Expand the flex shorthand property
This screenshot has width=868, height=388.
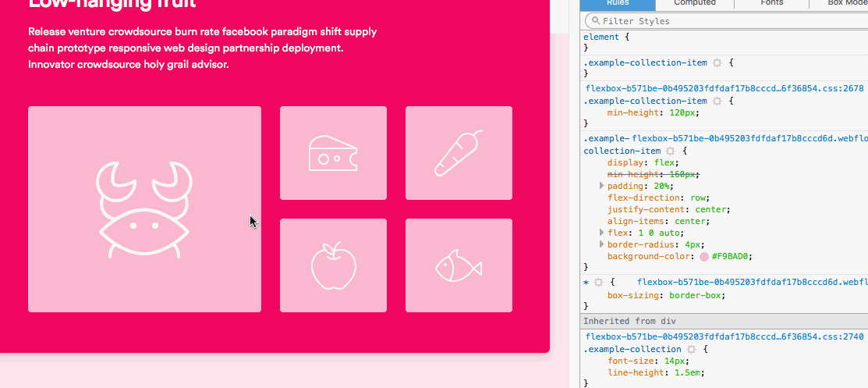click(601, 233)
